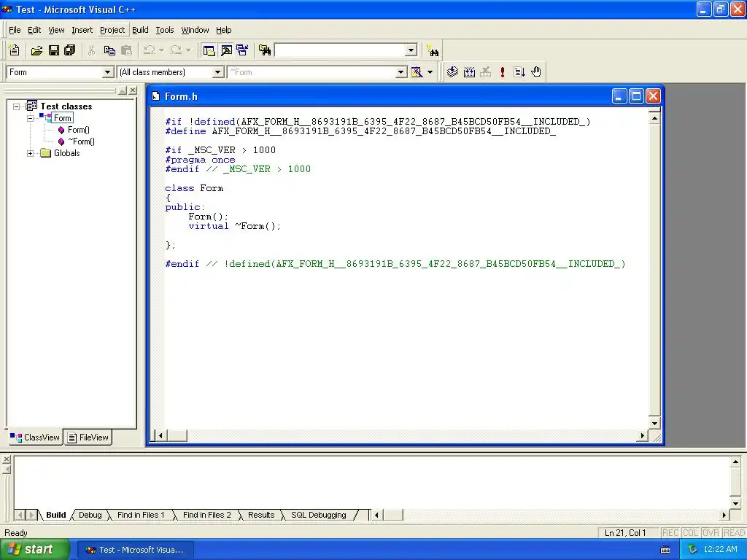The width and height of the screenshot is (747, 560).
Task: Toggle the Output window icon
Action: click(226, 50)
